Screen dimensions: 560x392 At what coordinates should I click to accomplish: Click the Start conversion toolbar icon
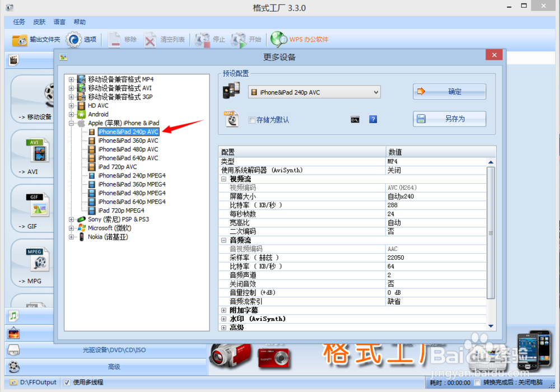239,40
